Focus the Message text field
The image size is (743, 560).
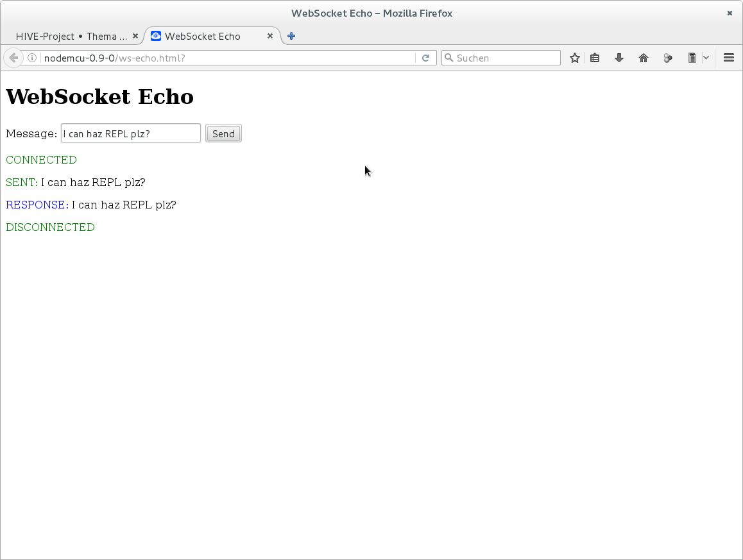tap(131, 133)
